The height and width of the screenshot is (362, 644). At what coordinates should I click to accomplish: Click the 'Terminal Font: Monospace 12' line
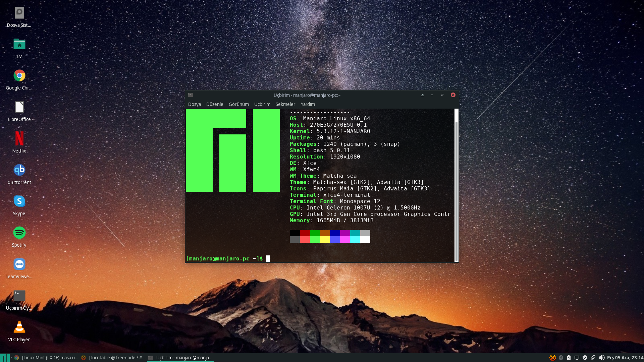[x=335, y=201]
